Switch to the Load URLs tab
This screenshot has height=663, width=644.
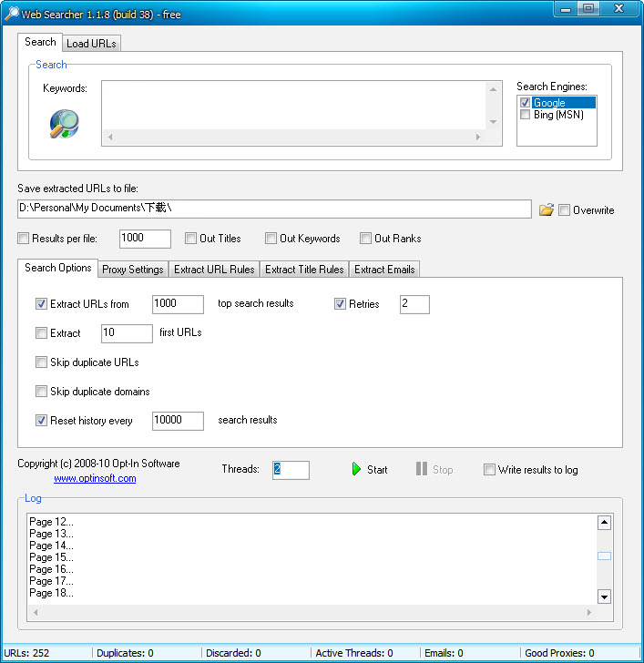(x=91, y=43)
